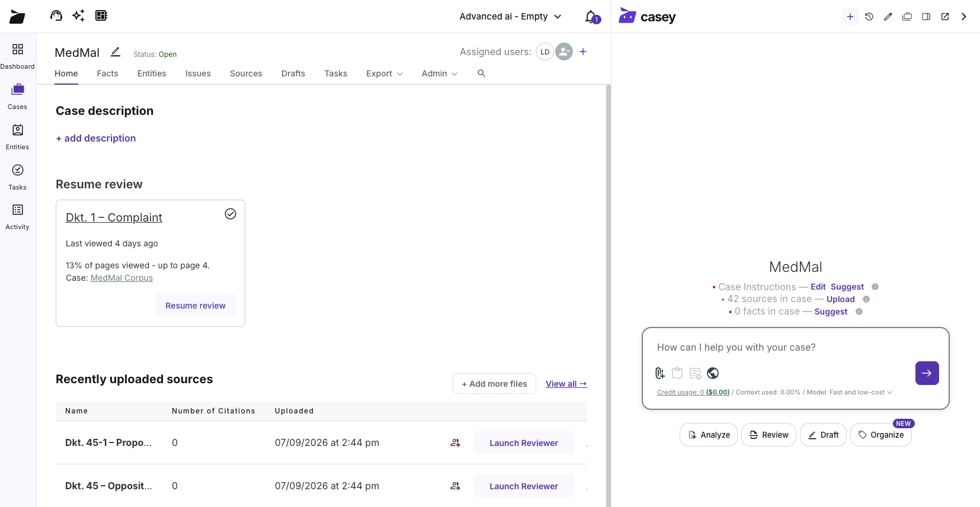Click + add description link
980x507 pixels.
point(96,138)
